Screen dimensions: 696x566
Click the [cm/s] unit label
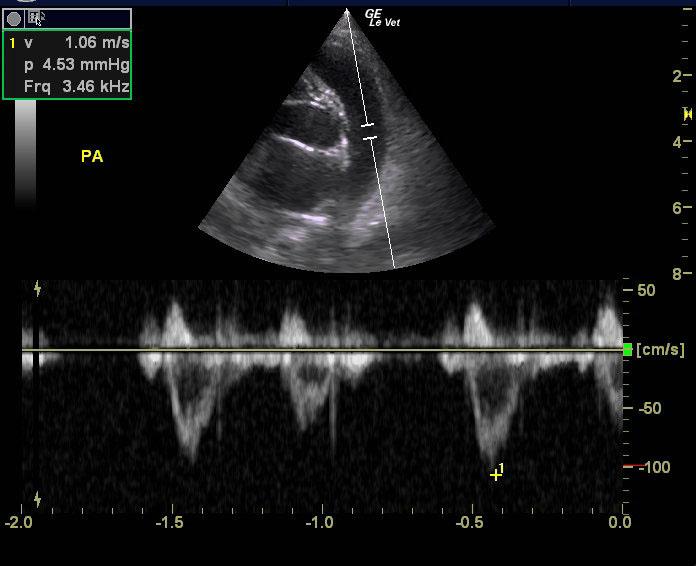coord(660,349)
